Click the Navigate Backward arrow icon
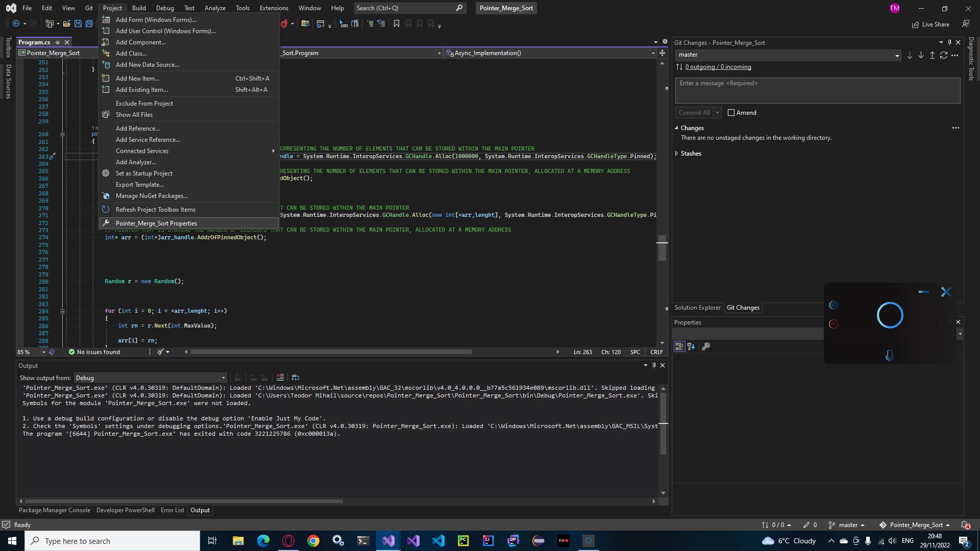 (17, 23)
